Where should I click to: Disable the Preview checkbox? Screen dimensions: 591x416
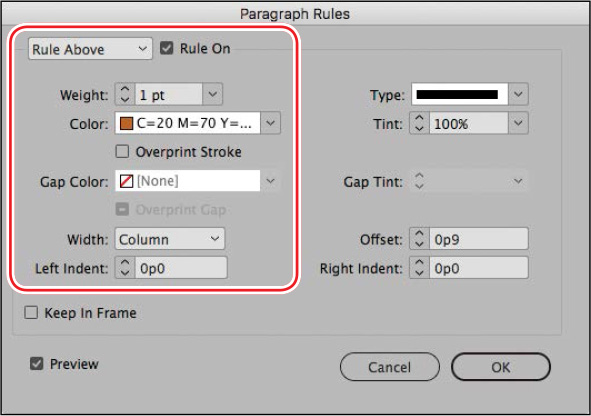[x=37, y=364]
